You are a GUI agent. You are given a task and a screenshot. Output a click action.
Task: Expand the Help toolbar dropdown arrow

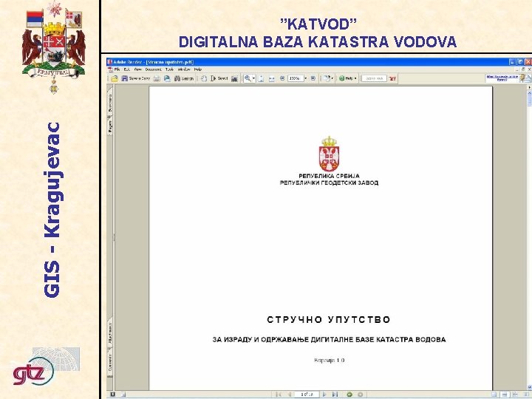pos(355,78)
